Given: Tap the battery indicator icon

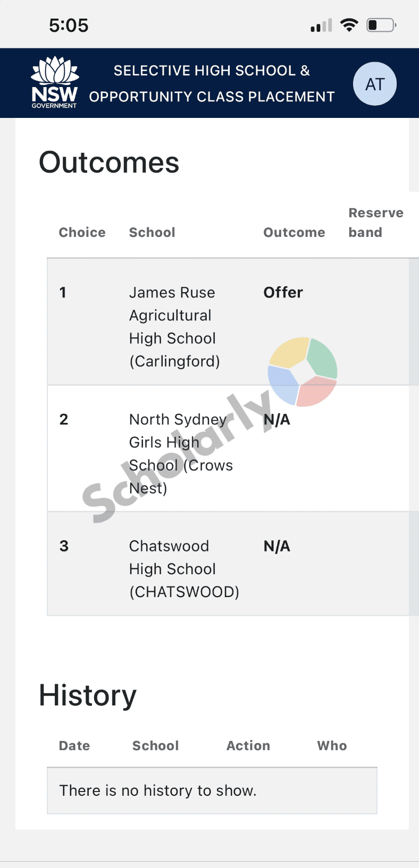Looking at the screenshot, I should pyautogui.click(x=381, y=25).
